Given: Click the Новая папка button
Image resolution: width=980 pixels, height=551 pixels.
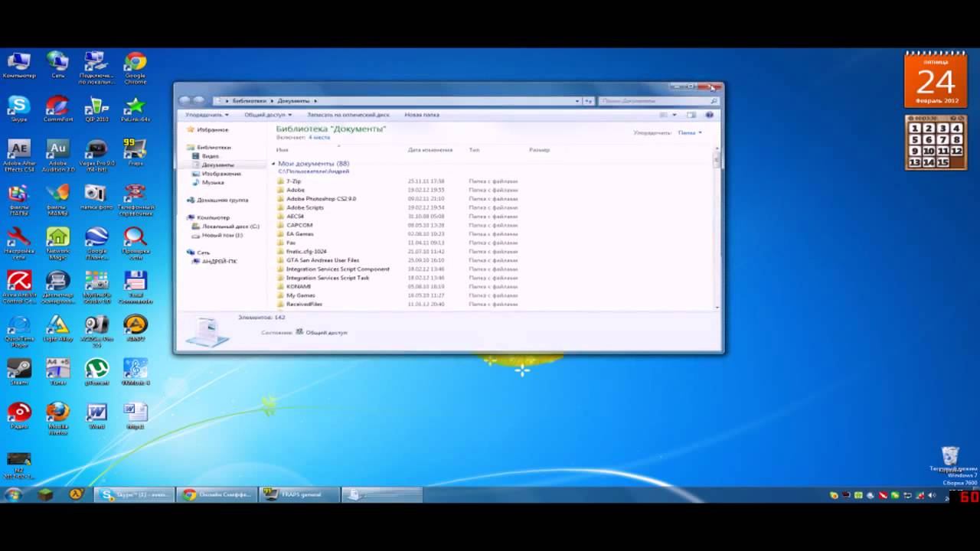Looking at the screenshot, I should 422,115.
